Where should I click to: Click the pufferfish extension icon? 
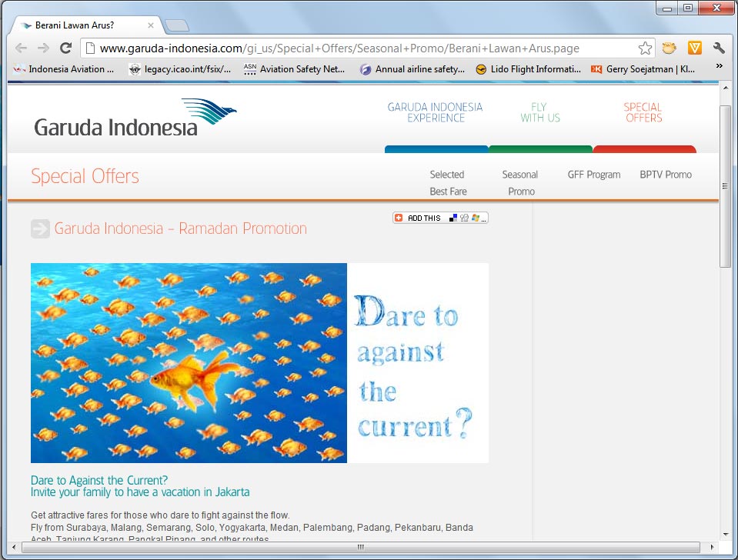(x=669, y=48)
